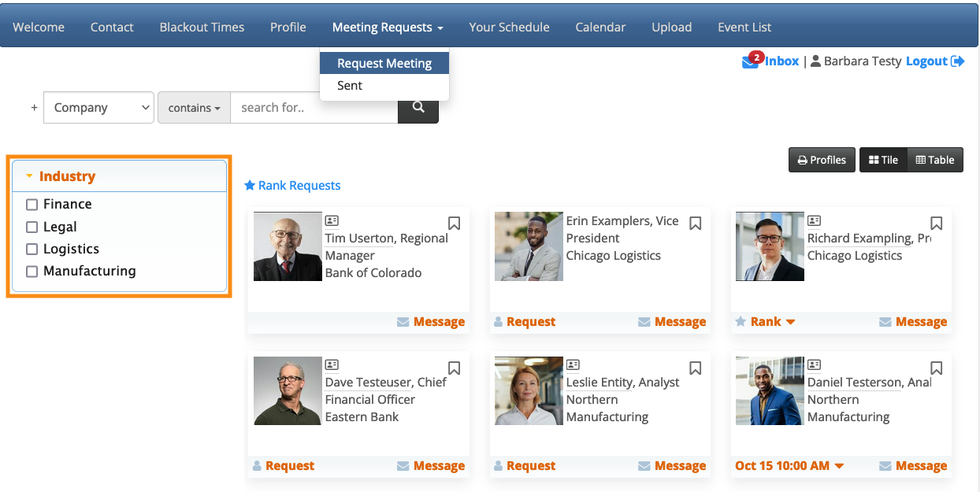Bookmark Daniel Testerson's tile
This screenshot has height=492, width=980.
pos(936,368)
